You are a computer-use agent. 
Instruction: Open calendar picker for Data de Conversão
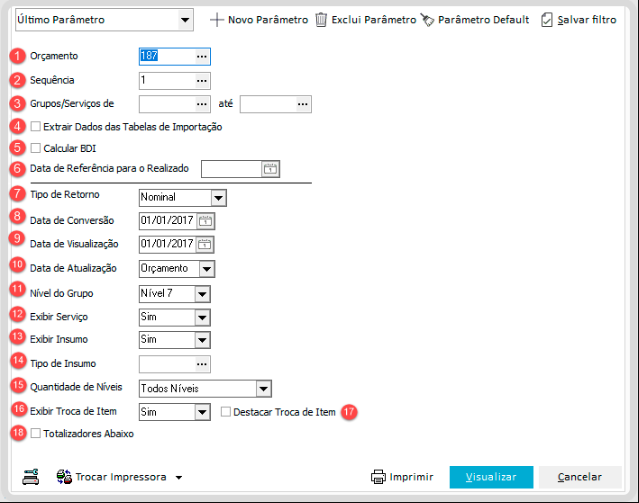pyautogui.click(x=205, y=221)
